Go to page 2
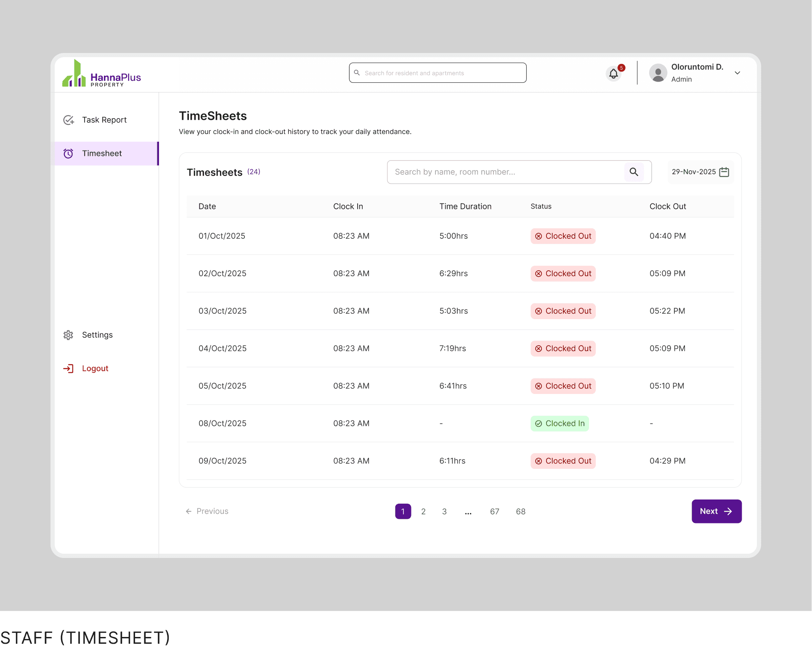Screen dimensions: 812x650 pos(423,512)
